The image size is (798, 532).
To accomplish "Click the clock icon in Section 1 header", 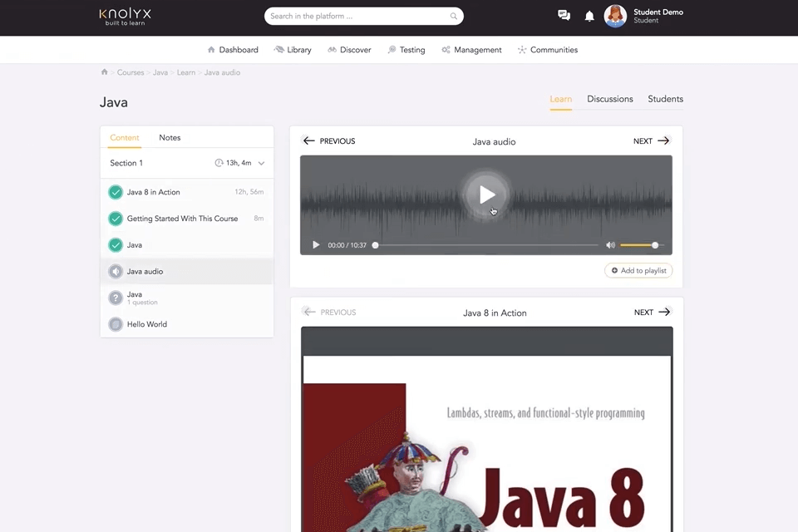I will coord(219,163).
